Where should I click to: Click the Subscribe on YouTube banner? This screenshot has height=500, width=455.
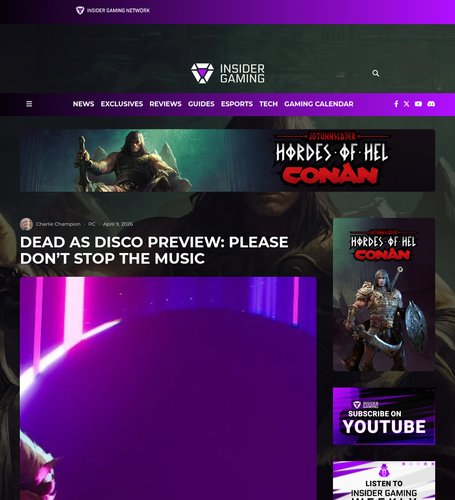[x=384, y=416]
